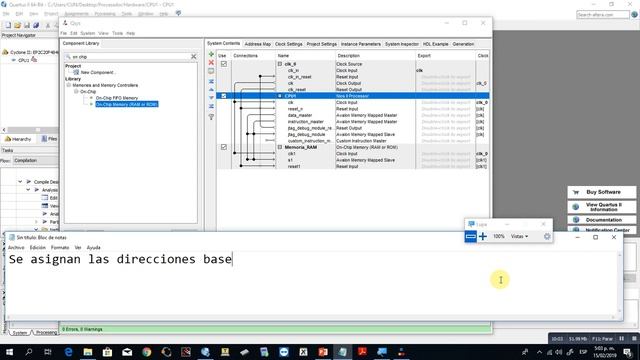Toggle the Use checkbox for CPU1 row

[x=224, y=96]
